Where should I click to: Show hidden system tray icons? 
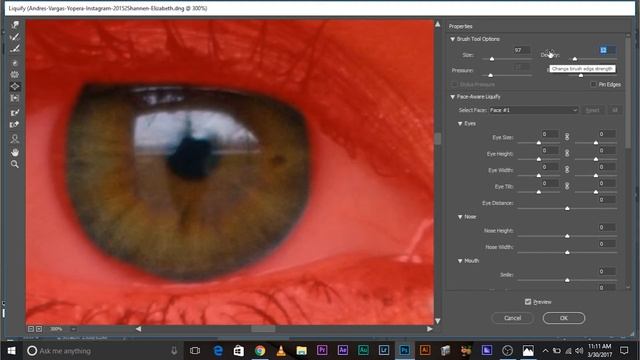coord(545,351)
